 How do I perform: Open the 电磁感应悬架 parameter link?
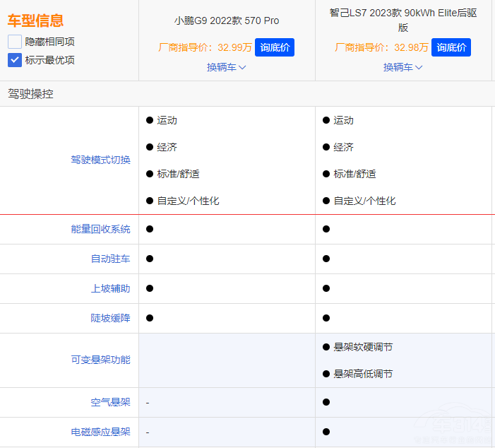[x=100, y=432]
